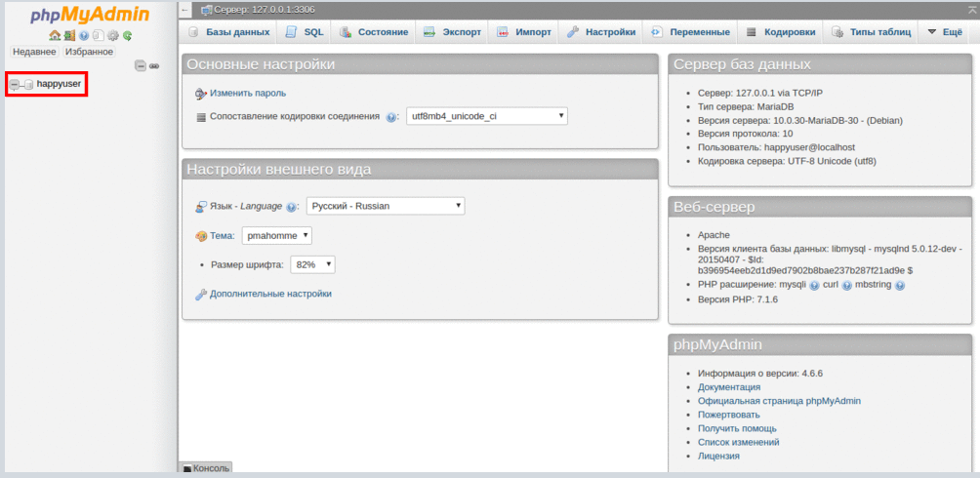Click the happyuser database cylinder icon
The image size is (980, 478).
tap(28, 84)
